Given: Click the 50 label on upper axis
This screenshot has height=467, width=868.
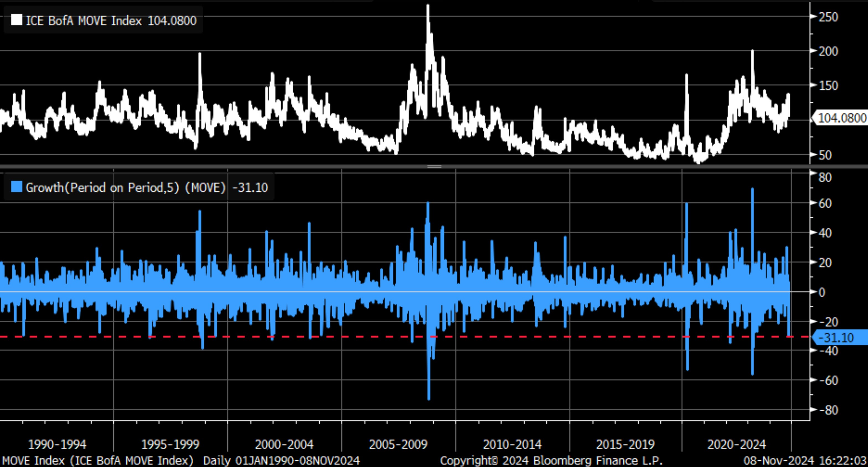Looking at the screenshot, I should tap(825, 155).
